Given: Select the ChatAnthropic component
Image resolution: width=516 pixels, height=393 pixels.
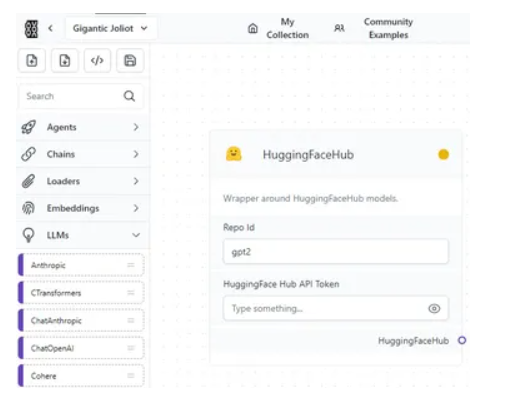Looking at the screenshot, I should (81, 320).
